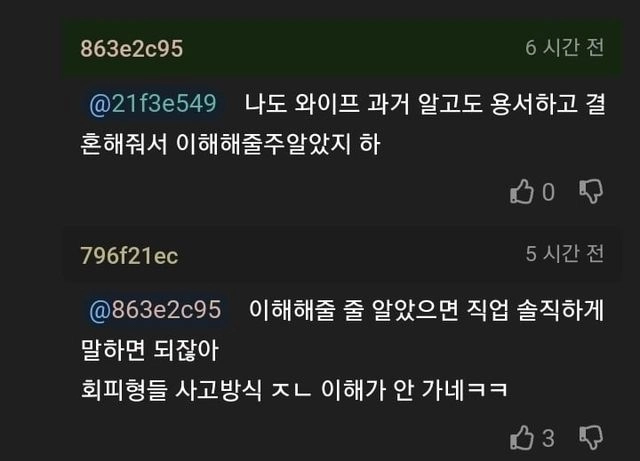The height and width of the screenshot is (461, 640).
Task: Dislike the comment by 863e2c95
Action: pyautogui.click(x=591, y=191)
